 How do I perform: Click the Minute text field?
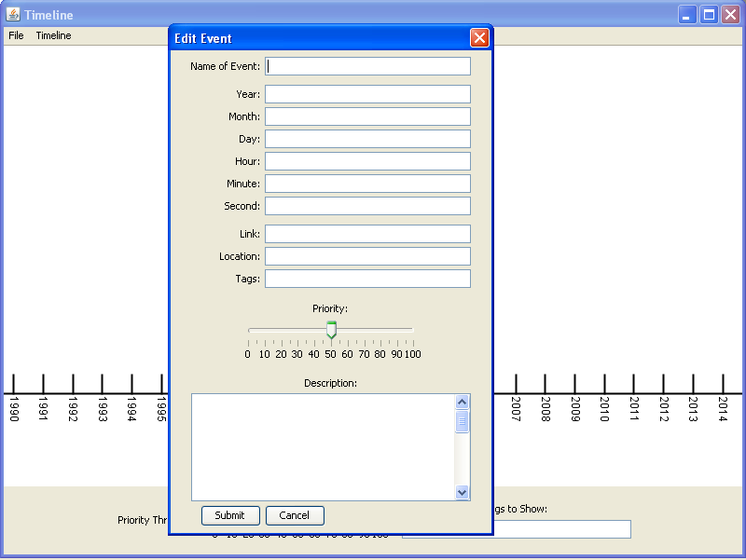click(x=367, y=184)
